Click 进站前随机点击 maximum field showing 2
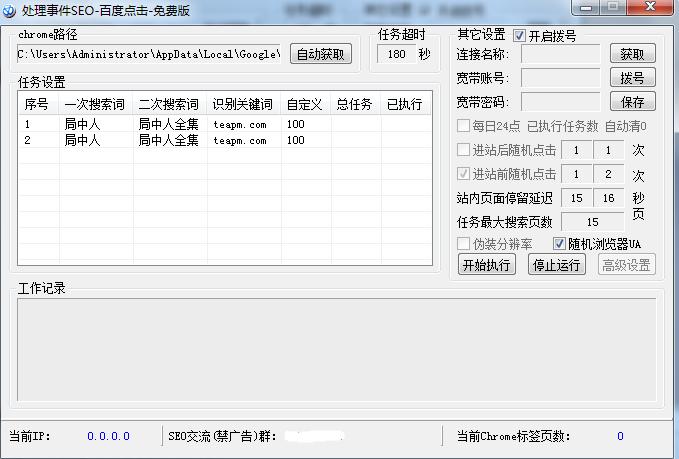679x459 pixels. [x=608, y=174]
